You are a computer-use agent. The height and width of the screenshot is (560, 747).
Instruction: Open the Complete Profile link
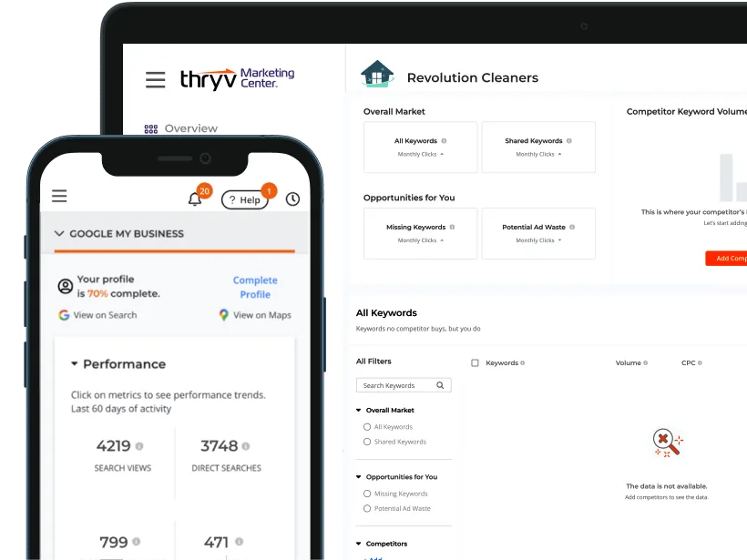(254, 287)
